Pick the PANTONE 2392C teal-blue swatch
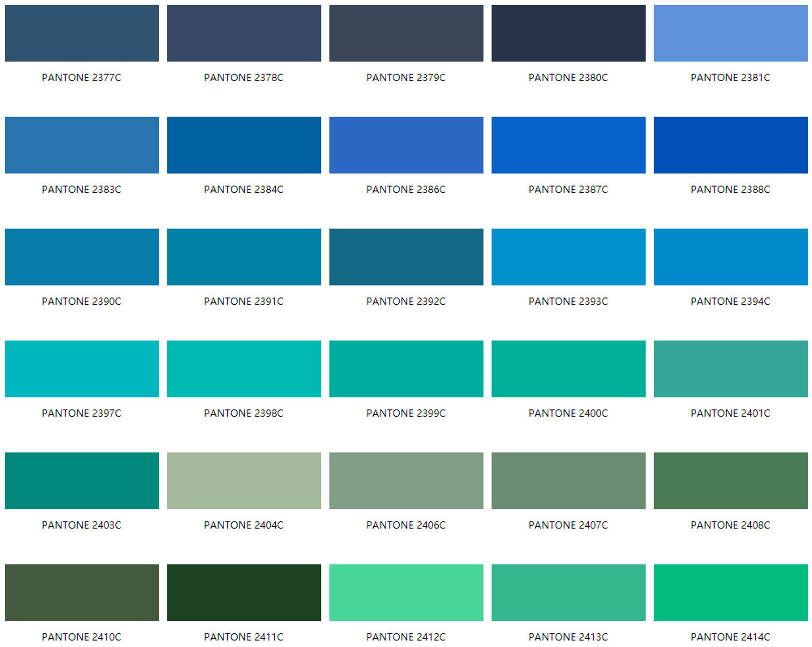812x647 pixels. click(406, 257)
